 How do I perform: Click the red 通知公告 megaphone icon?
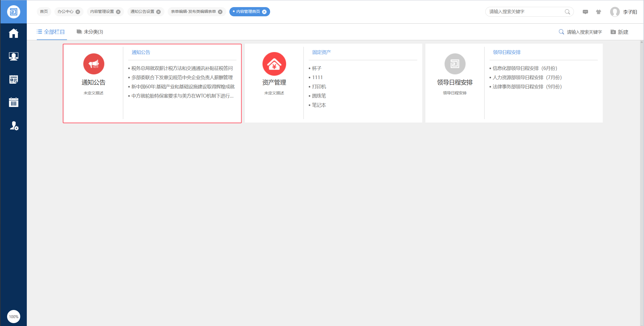[94, 64]
